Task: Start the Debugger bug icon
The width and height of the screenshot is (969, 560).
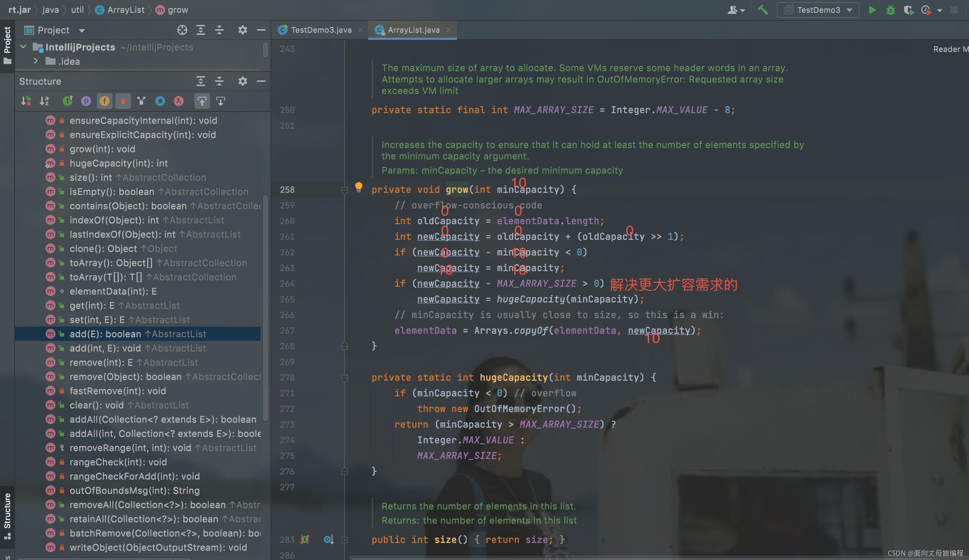Action: point(891,10)
